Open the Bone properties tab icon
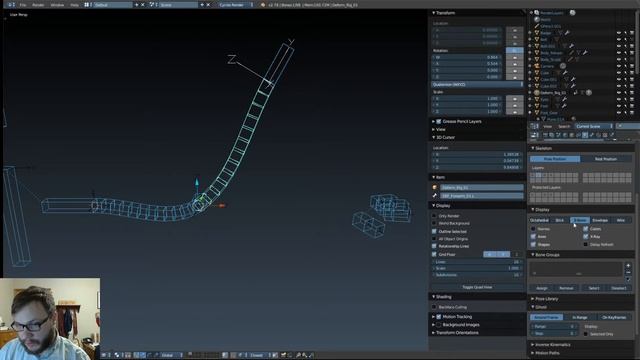The width and height of the screenshot is (640, 360). click(x=591, y=135)
